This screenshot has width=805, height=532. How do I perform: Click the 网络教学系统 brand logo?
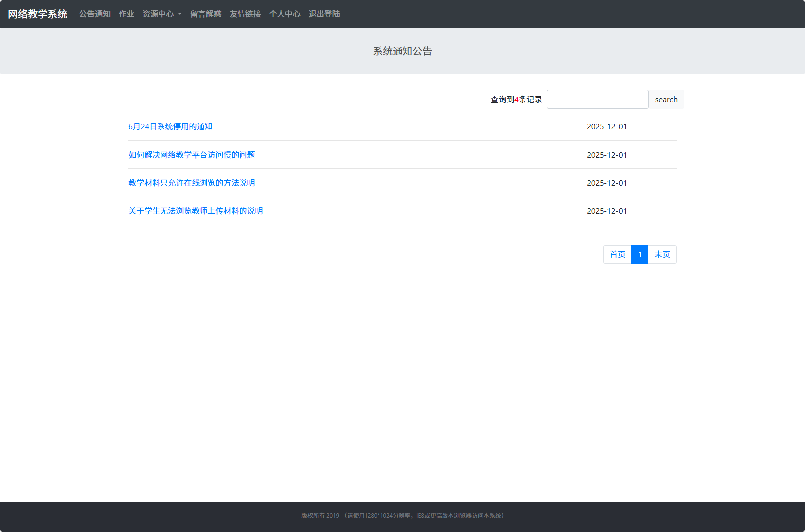click(x=38, y=14)
